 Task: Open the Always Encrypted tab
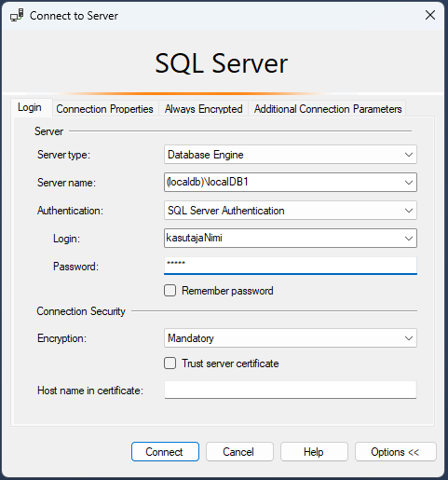pos(203,109)
